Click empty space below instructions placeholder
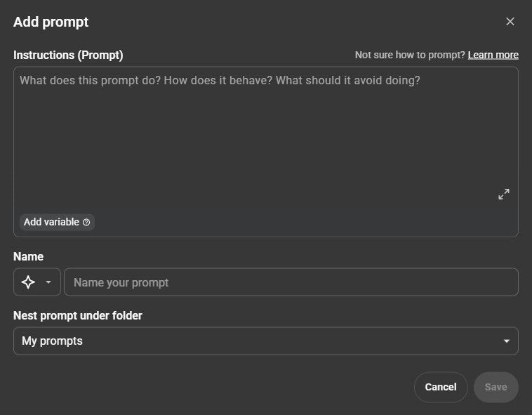The height and width of the screenshot is (415, 532). (265, 154)
